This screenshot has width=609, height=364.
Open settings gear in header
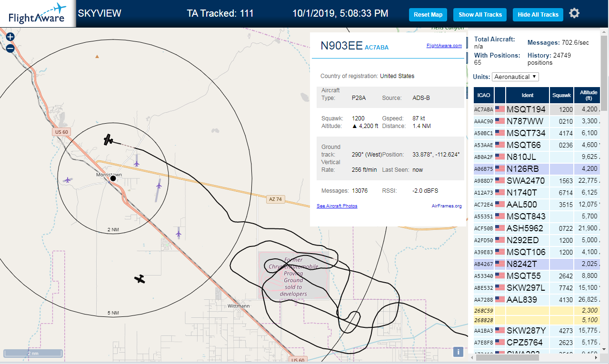(574, 13)
